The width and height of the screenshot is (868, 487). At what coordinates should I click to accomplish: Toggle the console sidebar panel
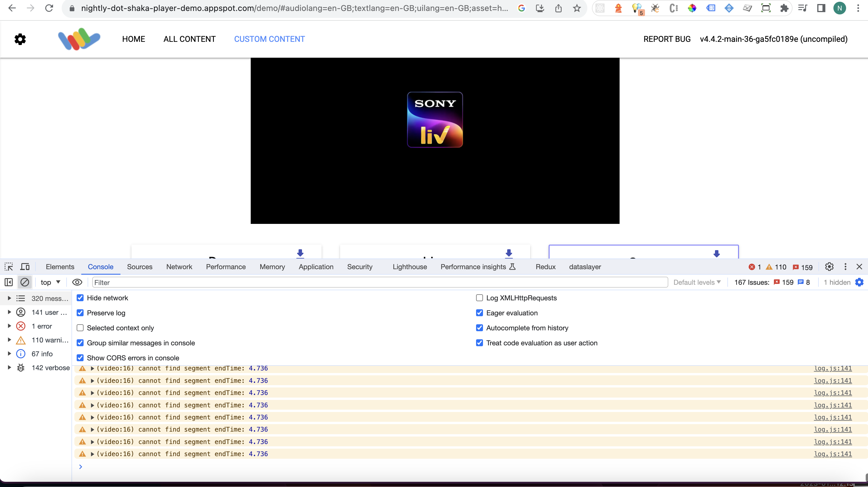8,282
